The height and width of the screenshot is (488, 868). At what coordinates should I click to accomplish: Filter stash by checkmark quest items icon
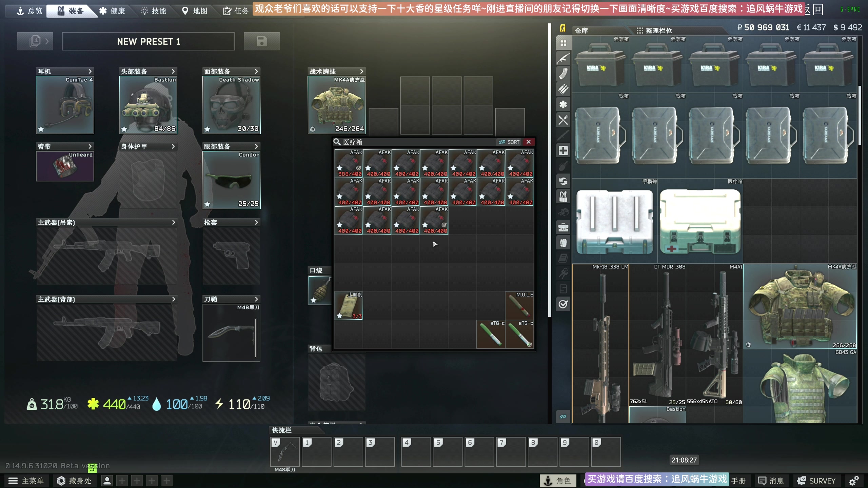[563, 304]
